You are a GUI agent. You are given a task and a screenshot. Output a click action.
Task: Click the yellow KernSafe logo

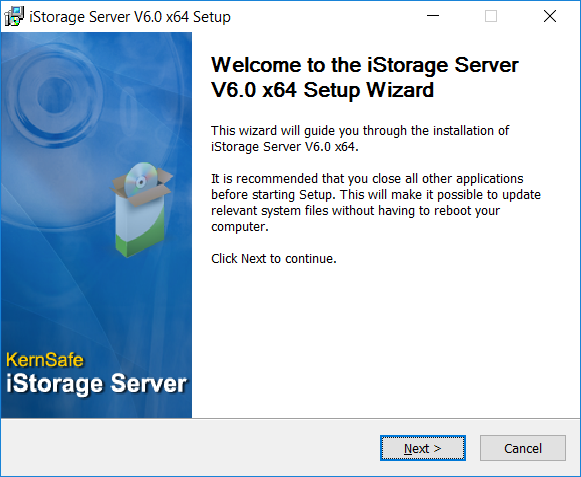(45, 360)
